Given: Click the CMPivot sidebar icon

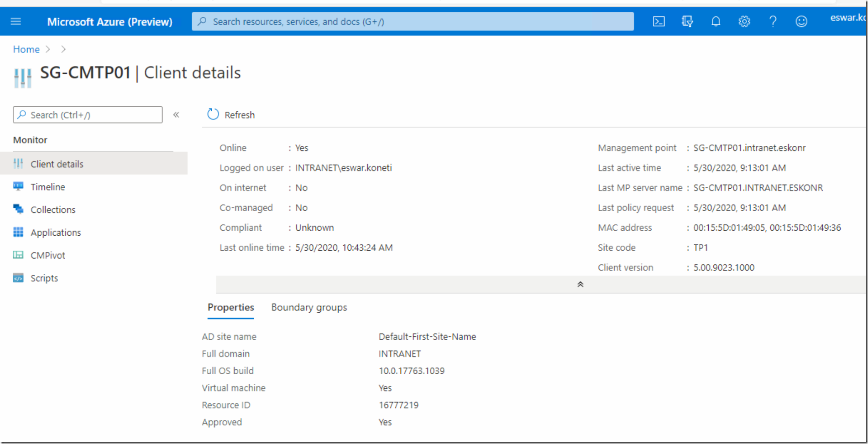Looking at the screenshot, I should [18, 255].
